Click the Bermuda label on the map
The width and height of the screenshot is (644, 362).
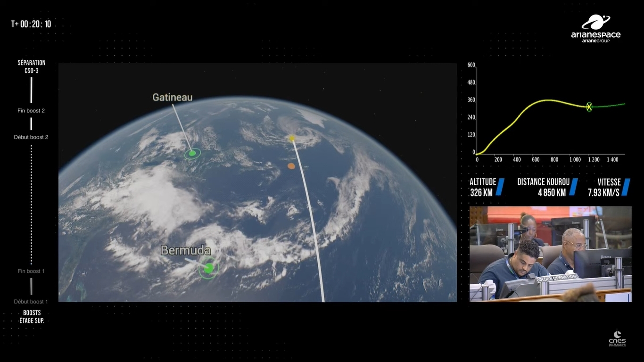pyautogui.click(x=186, y=250)
